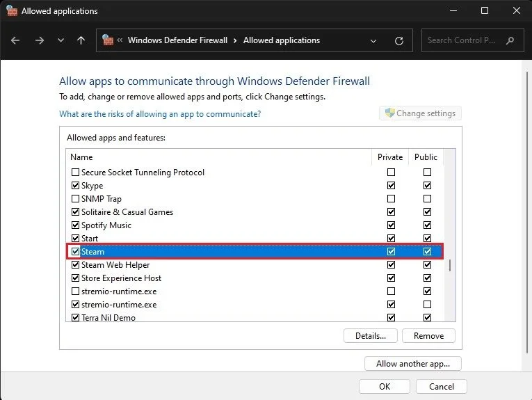Uncheck Spotify Music name checkbox
Screen dimensions: 532x400
[x=75, y=225]
